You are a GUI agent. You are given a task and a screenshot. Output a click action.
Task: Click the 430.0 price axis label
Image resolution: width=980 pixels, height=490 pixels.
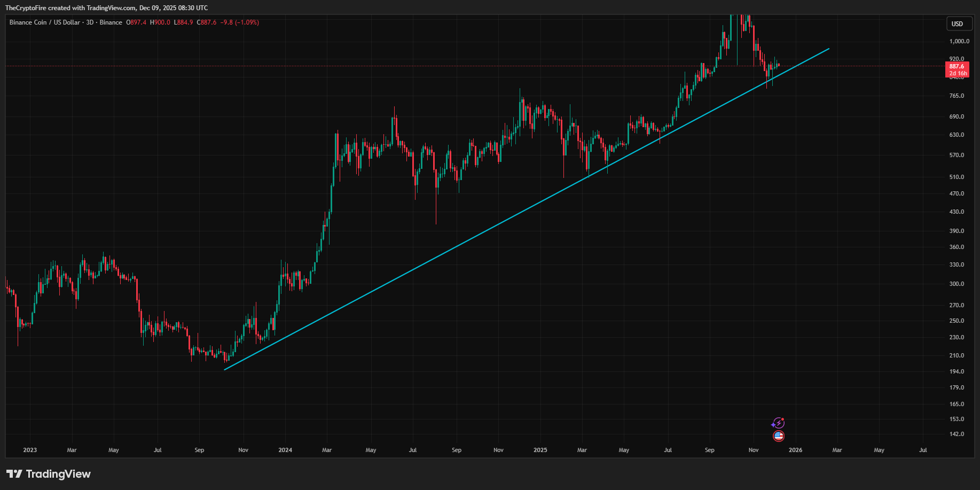(x=957, y=212)
